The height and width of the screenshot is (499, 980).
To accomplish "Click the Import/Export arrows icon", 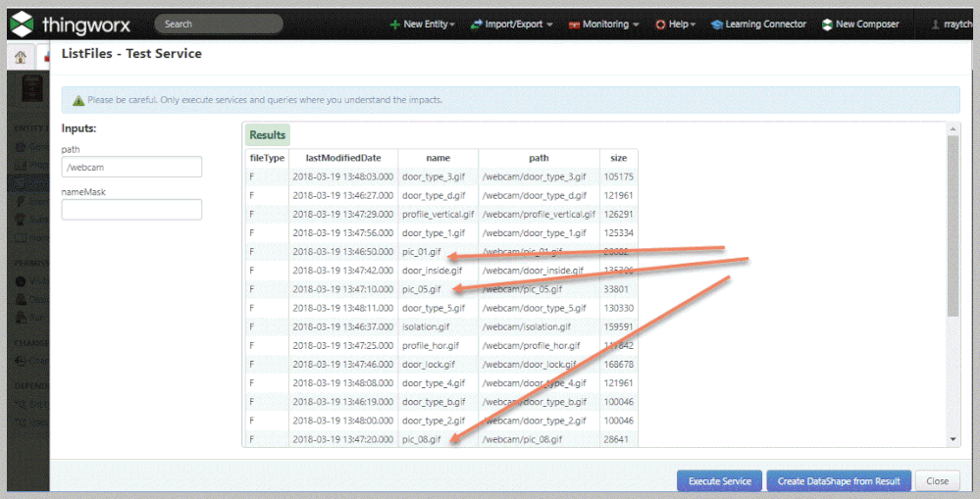I will click(x=476, y=25).
